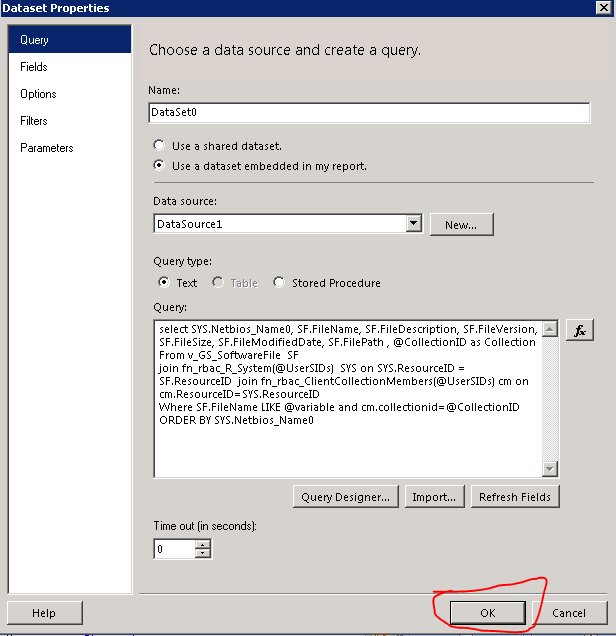Click the query scrollbar down arrow
The width and height of the screenshot is (616, 636).
coord(550,469)
